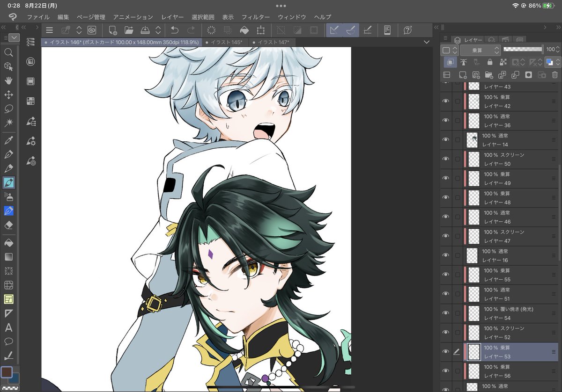Click the Fill command bucket icon

coord(244,30)
